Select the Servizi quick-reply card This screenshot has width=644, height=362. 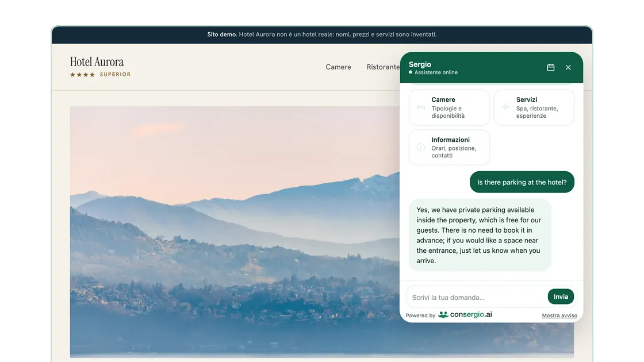coord(534,107)
